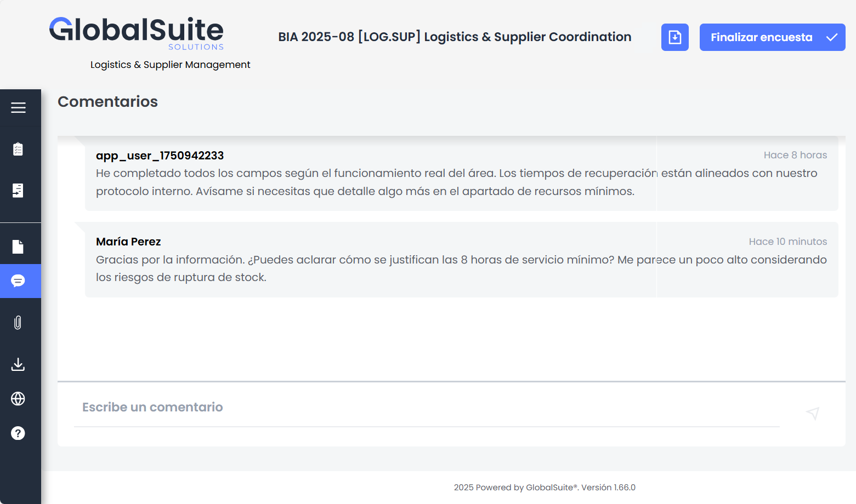Image resolution: width=856 pixels, height=504 pixels.
Task: Select the author name app_user_1750942233
Action: point(160,156)
